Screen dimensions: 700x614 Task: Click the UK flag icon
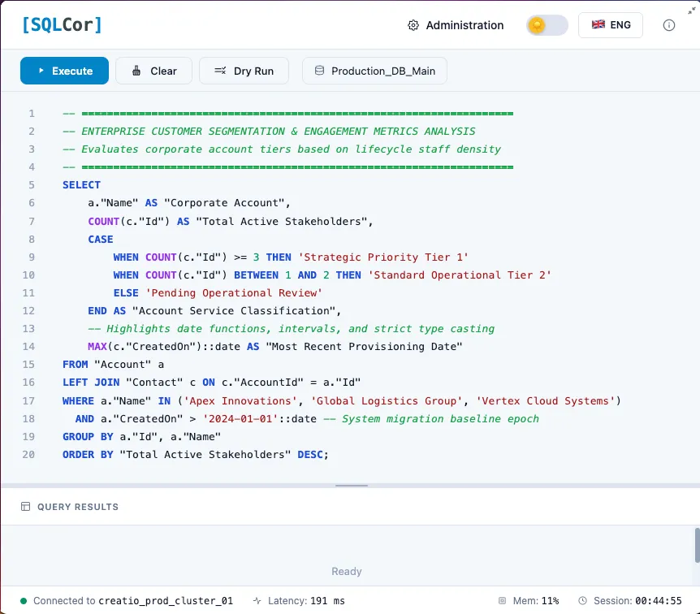598,24
